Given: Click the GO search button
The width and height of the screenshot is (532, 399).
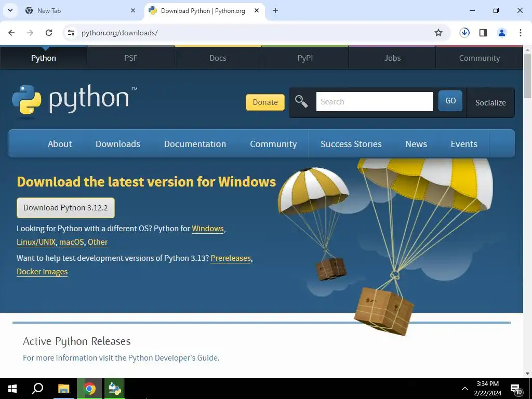Looking at the screenshot, I should (450, 101).
